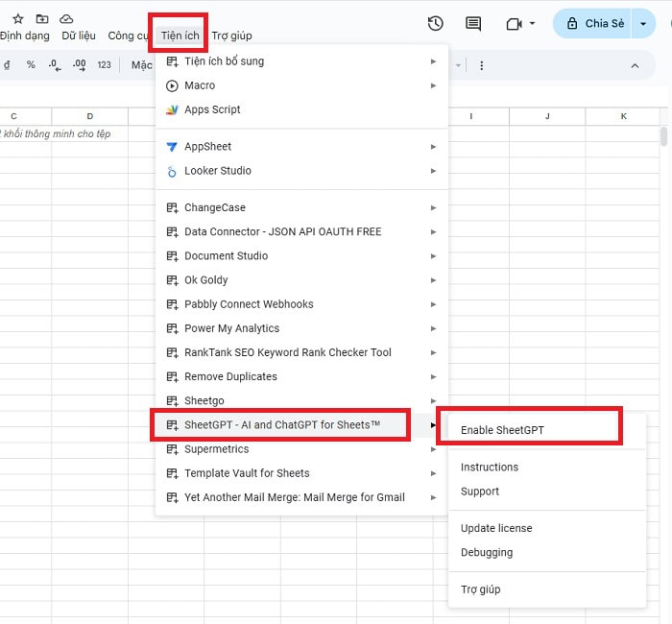Open the Chia Sẻ dropdown arrow

coord(643,24)
